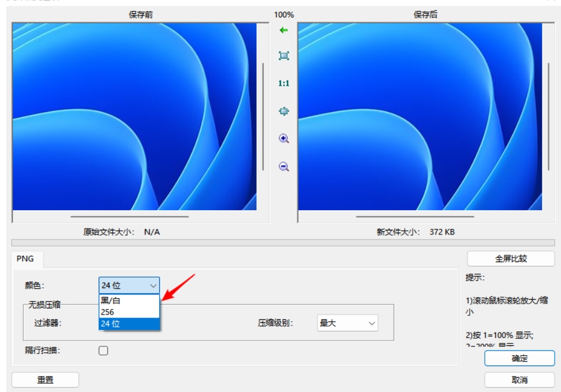Click the 100% zoom level text

(284, 14)
